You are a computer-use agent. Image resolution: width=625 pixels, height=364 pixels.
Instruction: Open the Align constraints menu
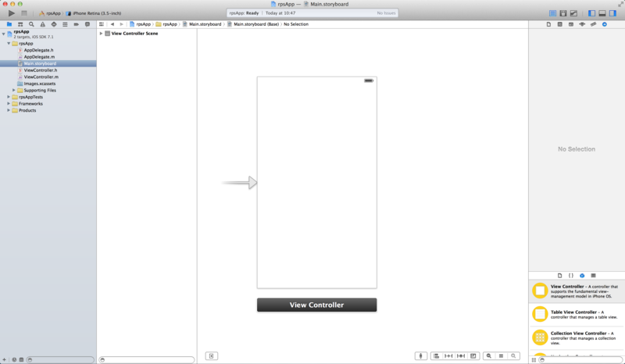pyautogui.click(x=437, y=356)
